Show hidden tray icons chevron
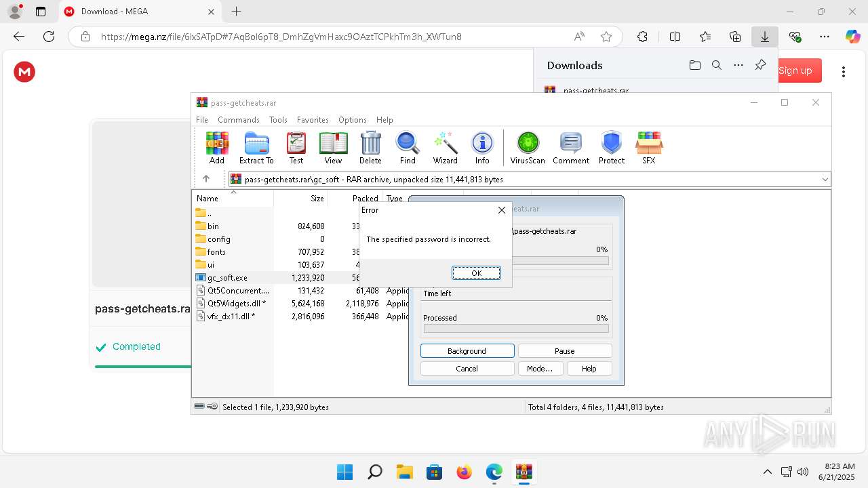The height and width of the screenshot is (488, 868). (x=767, y=472)
